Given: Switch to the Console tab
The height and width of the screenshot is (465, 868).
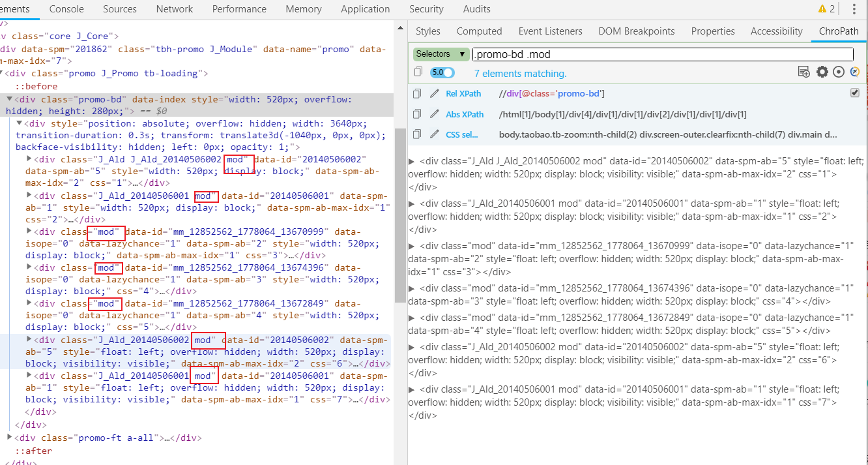Looking at the screenshot, I should (66, 9).
